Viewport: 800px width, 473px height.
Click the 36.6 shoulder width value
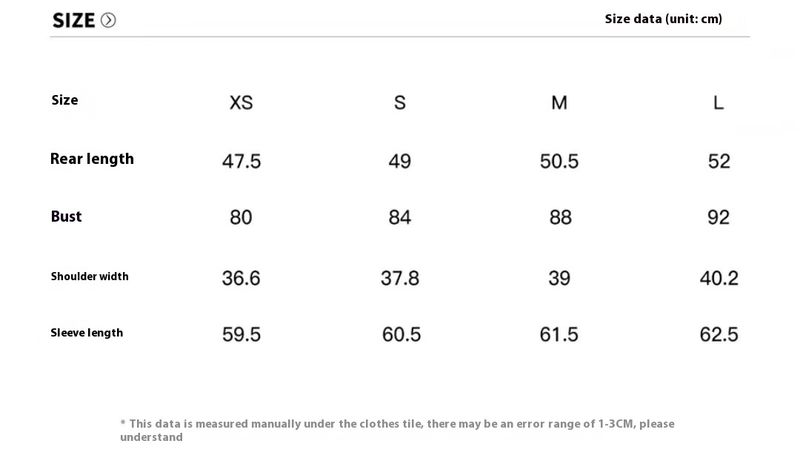(x=241, y=278)
